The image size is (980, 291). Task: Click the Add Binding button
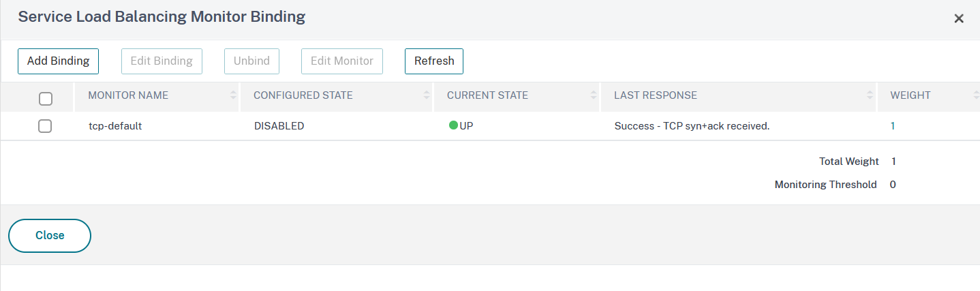coord(58,61)
